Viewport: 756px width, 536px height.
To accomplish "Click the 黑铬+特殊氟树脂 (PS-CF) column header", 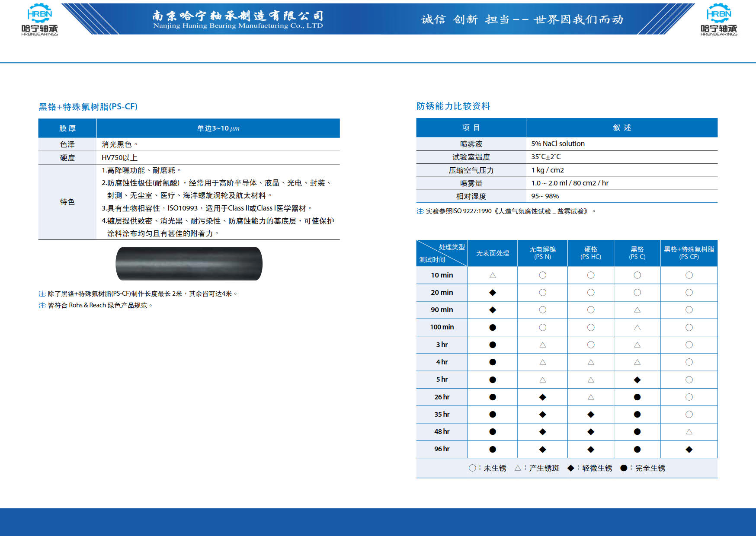I will pyautogui.click(x=689, y=253).
